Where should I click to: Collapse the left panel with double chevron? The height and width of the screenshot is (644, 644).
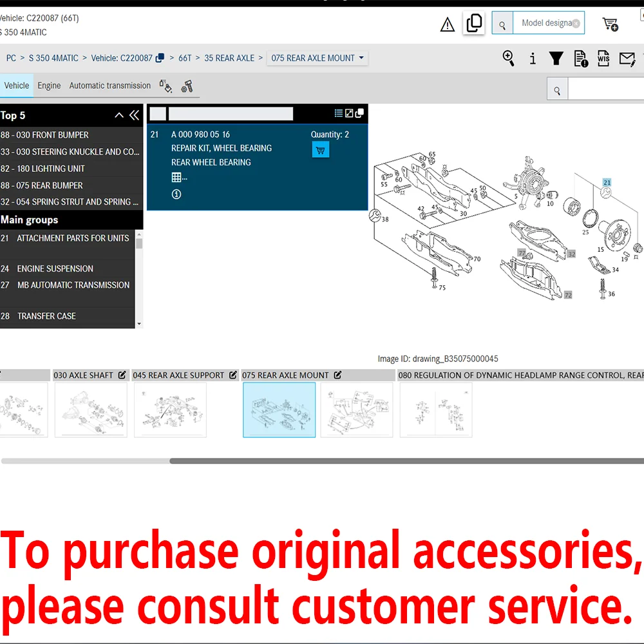coord(135,115)
